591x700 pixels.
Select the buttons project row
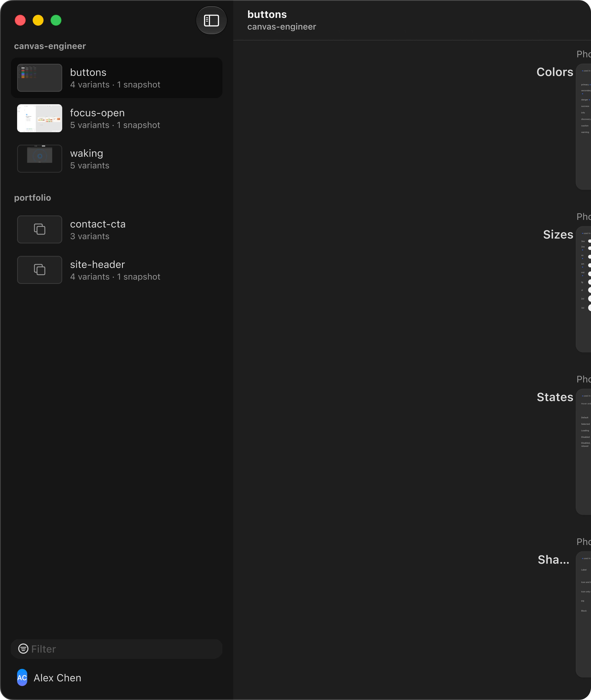tap(117, 78)
